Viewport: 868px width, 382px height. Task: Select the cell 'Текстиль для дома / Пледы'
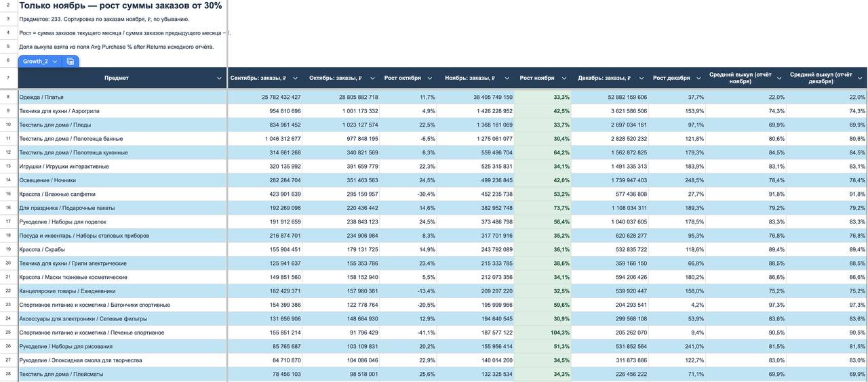click(122, 125)
